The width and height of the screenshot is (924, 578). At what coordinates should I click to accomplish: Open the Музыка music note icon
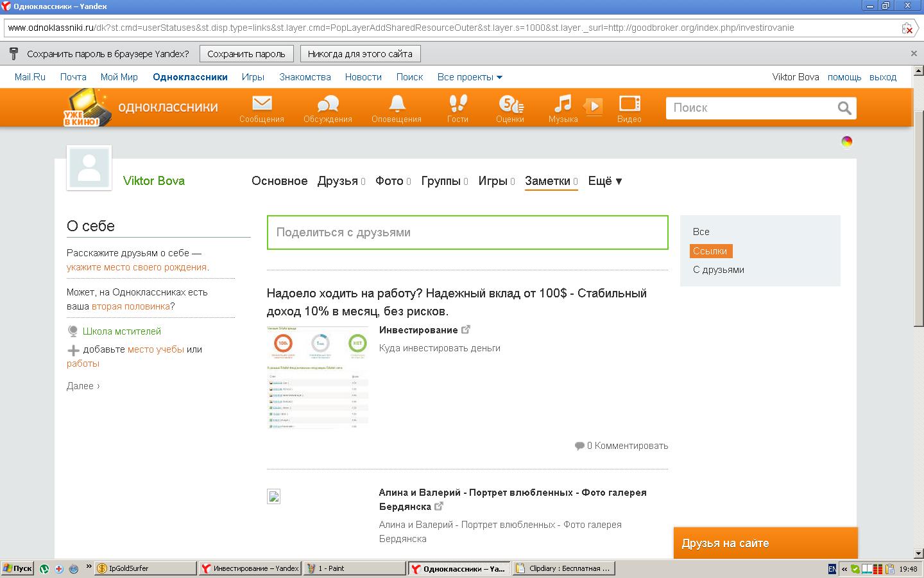coord(563,108)
